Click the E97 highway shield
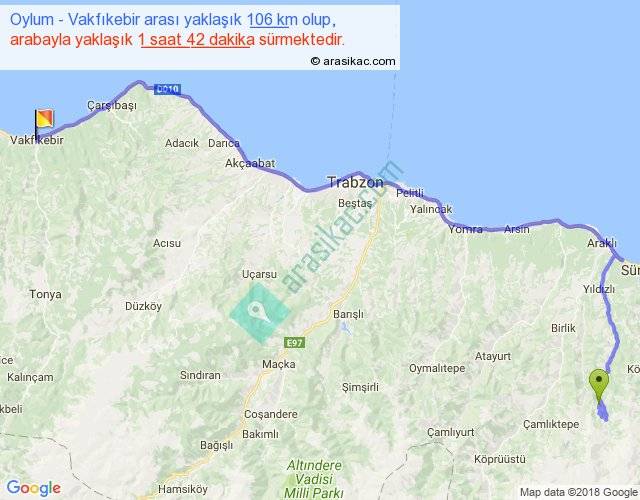Screen dimensions: 640x500 [293, 342]
